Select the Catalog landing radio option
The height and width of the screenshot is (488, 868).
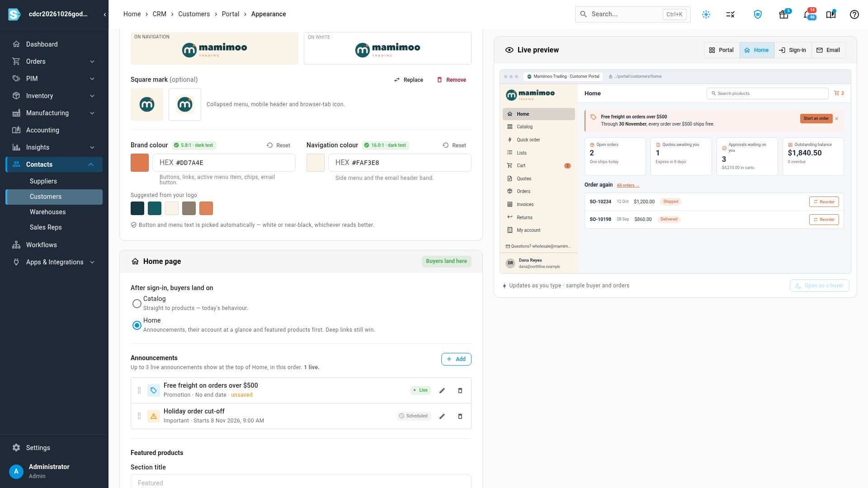(137, 304)
